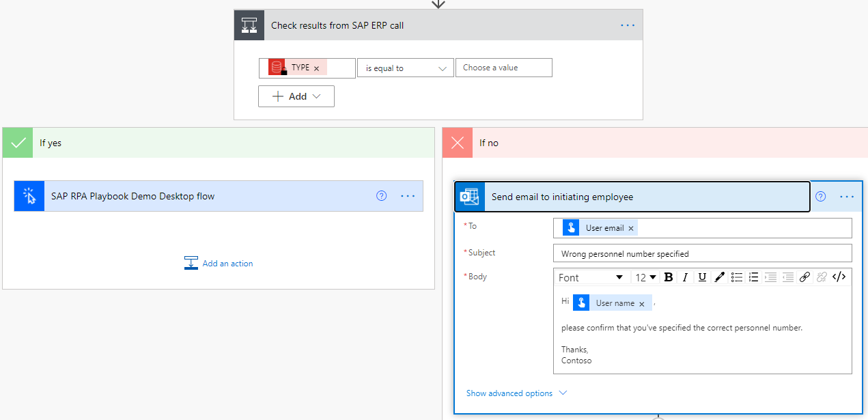Click the SAP TYPE token icon

point(277,68)
